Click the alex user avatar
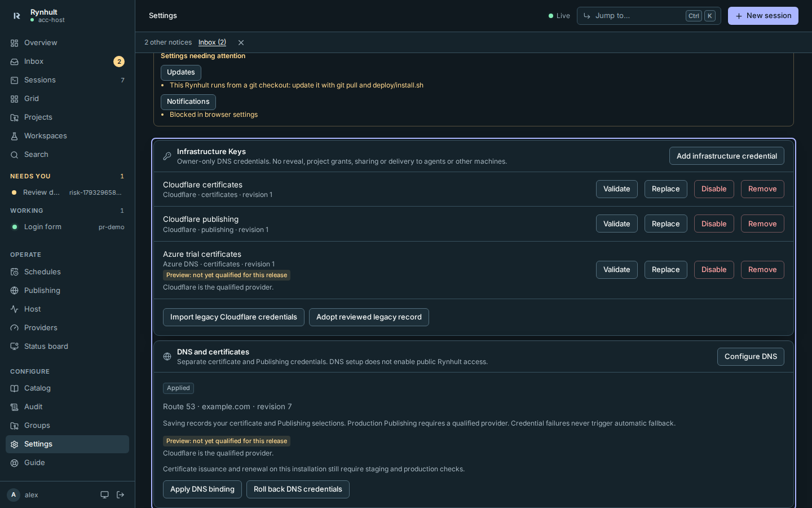 tap(14, 495)
